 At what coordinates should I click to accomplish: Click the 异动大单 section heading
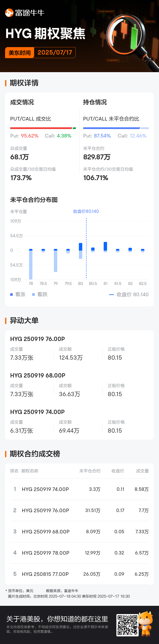(x=24, y=320)
